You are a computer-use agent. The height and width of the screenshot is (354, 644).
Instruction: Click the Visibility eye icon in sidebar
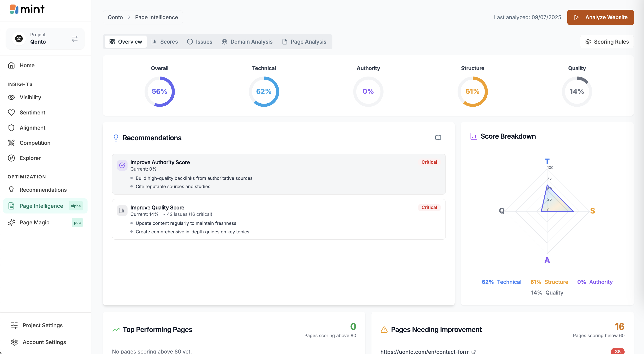11,97
